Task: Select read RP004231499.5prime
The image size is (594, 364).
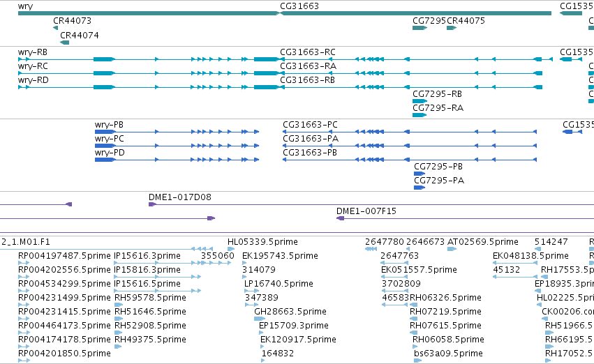Action: [x=64, y=298]
